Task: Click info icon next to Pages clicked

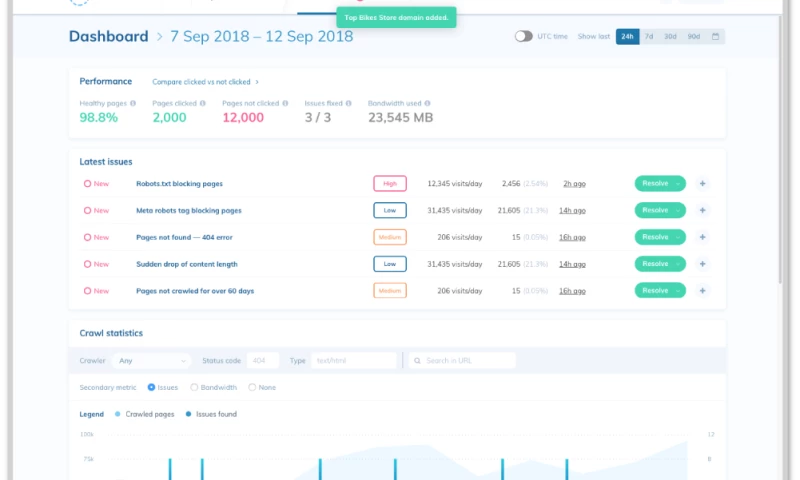Action: tap(203, 103)
